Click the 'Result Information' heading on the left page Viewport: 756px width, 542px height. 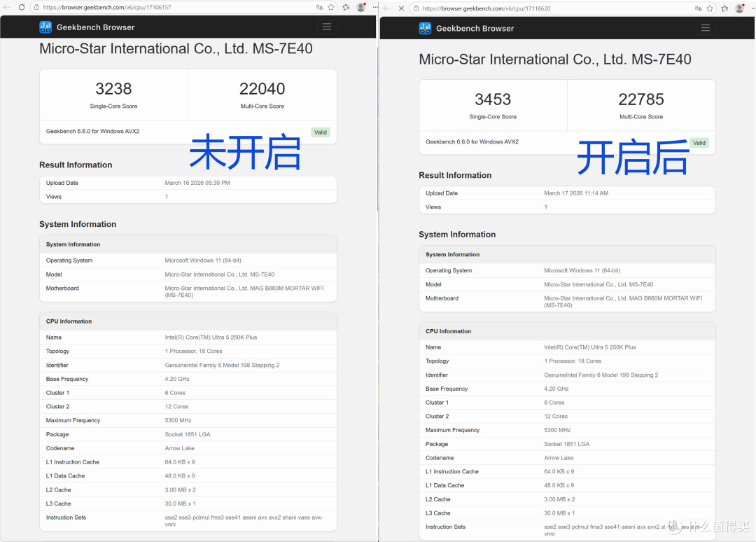click(76, 165)
